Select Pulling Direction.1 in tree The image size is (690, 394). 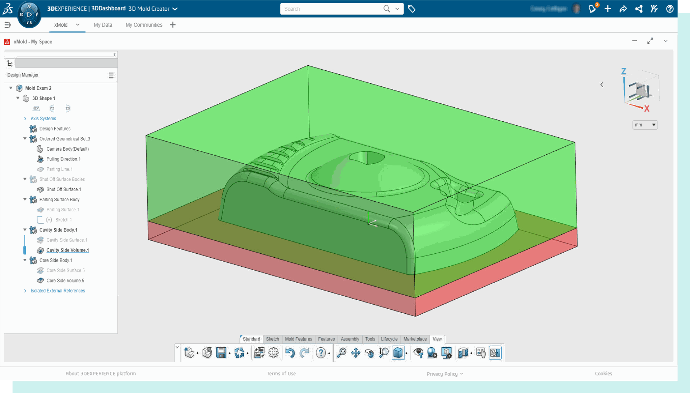pos(63,159)
